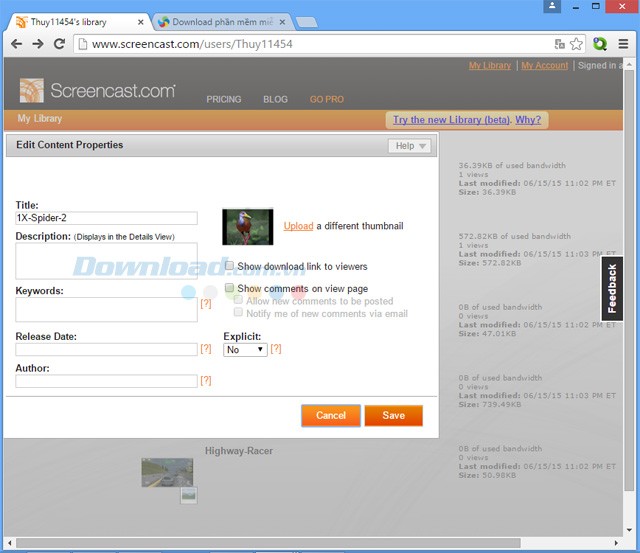Screen dimensions: 640x553
Task: Click the Highway-Racer thumbnail
Action: point(167,472)
